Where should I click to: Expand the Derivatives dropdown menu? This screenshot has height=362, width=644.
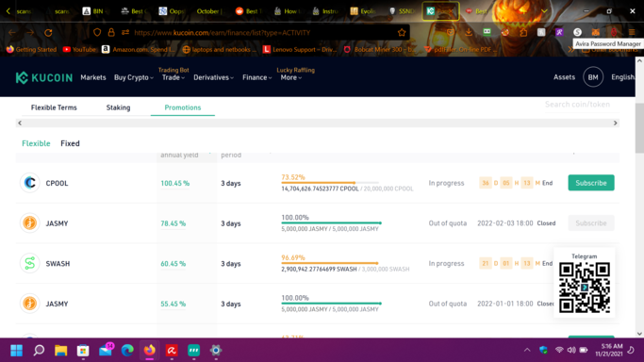[x=213, y=77]
